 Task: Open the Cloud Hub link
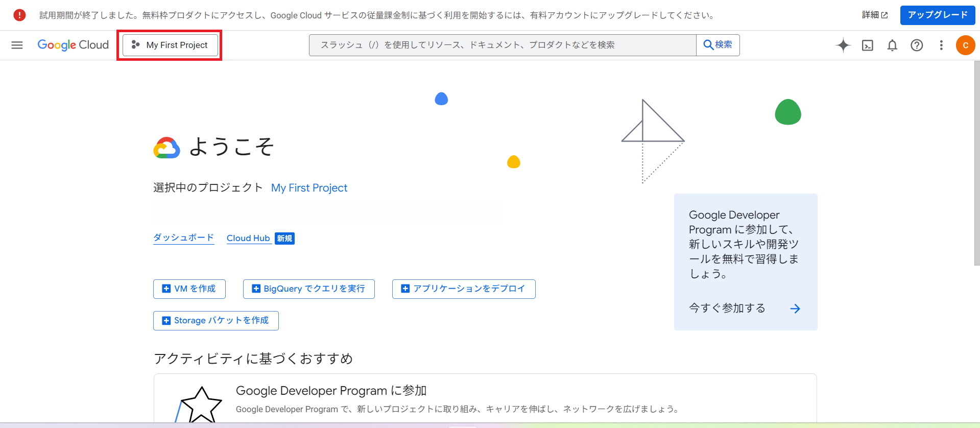point(248,239)
